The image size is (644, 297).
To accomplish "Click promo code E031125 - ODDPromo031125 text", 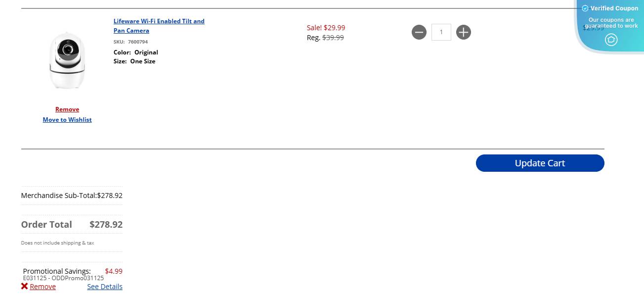I will point(63,278).
